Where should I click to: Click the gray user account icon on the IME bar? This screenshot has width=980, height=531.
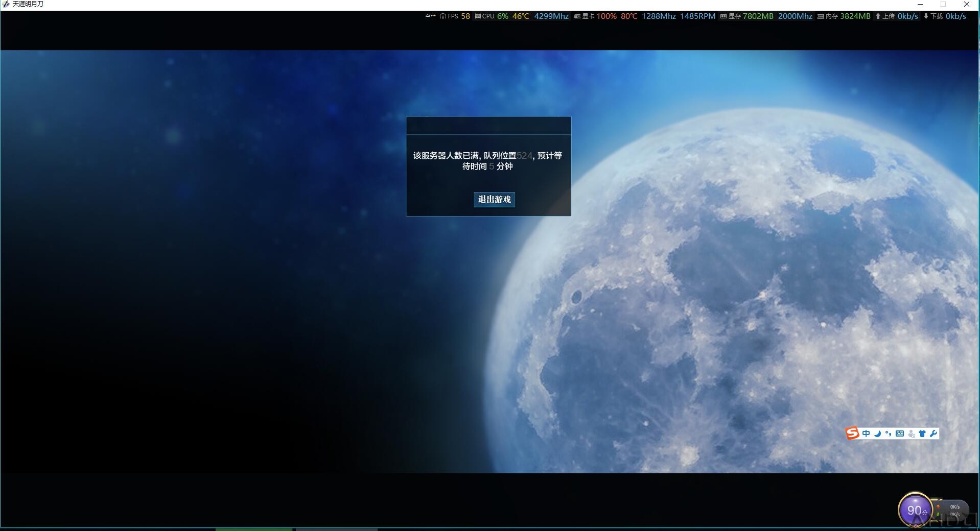pos(911,433)
